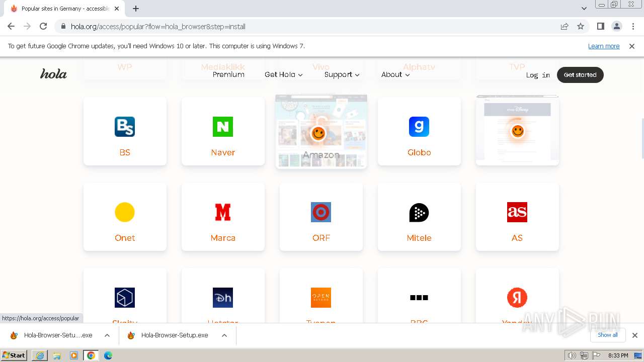Open the Naver green N icon

point(223,127)
